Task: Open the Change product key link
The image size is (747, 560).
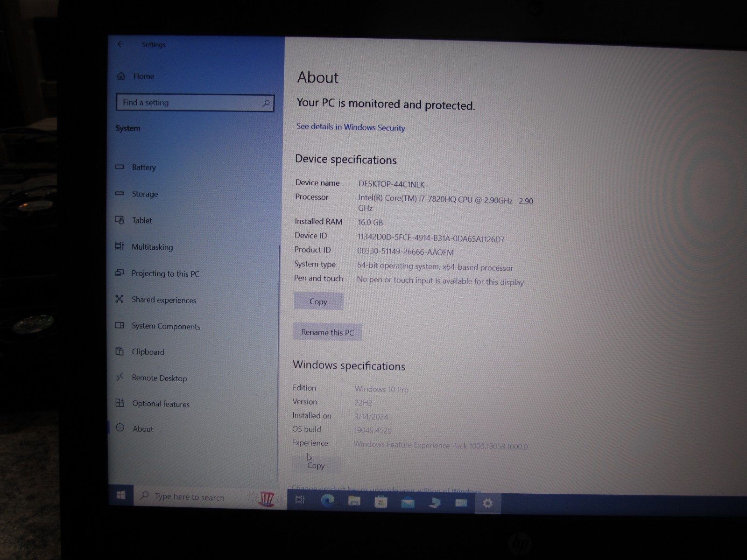Action: [387, 490]
